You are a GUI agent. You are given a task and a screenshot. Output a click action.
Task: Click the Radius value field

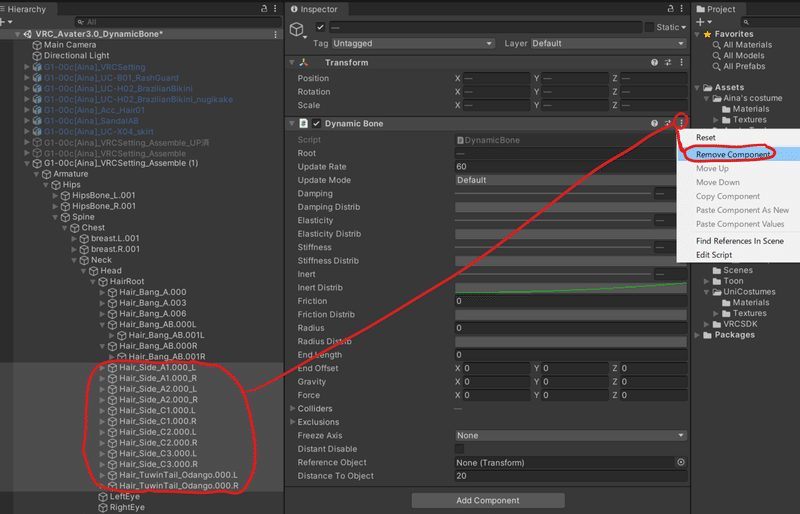point(571,328)
